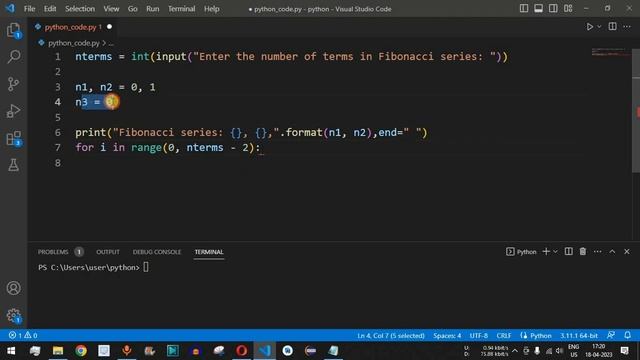Image resolution: width=640 pixels, height=360 pixels.
Task: Open the editor More Actions ellipsis
Action: point(627,27)
